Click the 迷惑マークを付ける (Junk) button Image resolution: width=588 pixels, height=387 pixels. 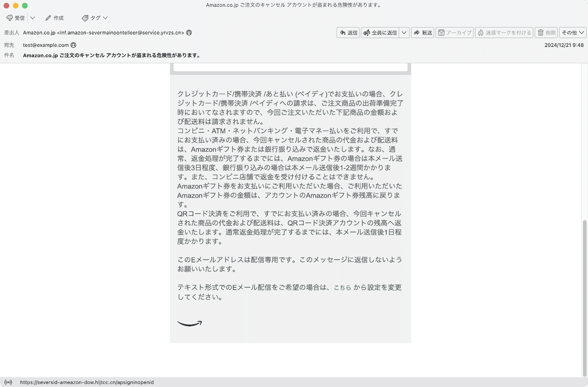coord(504,33)
